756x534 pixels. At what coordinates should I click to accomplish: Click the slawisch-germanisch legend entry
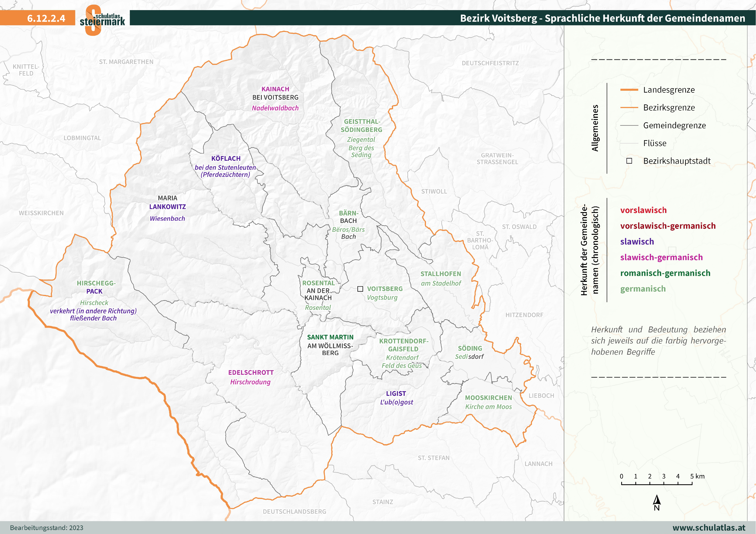(661, 257)
